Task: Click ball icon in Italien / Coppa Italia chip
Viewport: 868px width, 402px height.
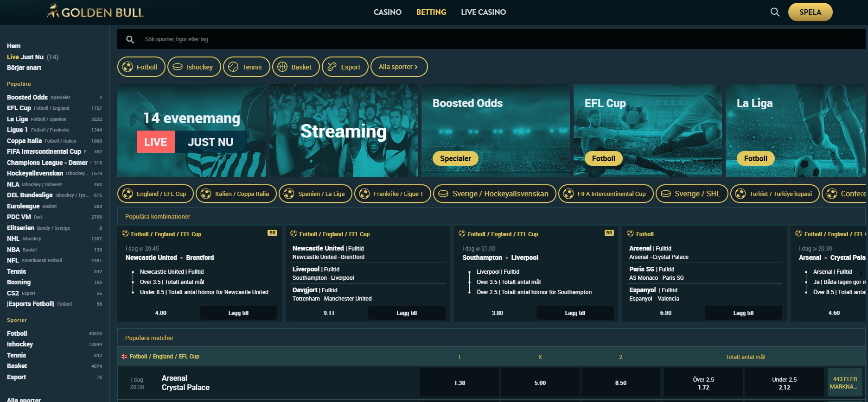Action: (x=206, y=194)
